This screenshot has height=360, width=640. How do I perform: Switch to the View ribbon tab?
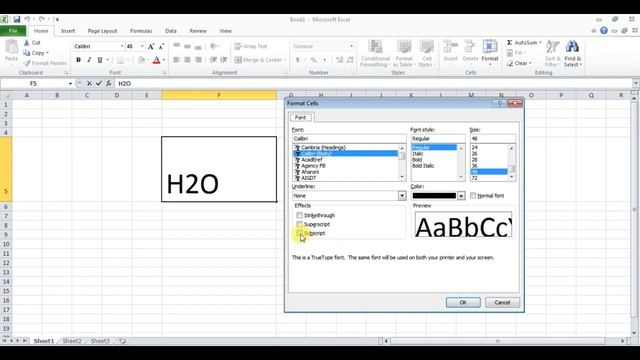point(225,31)
